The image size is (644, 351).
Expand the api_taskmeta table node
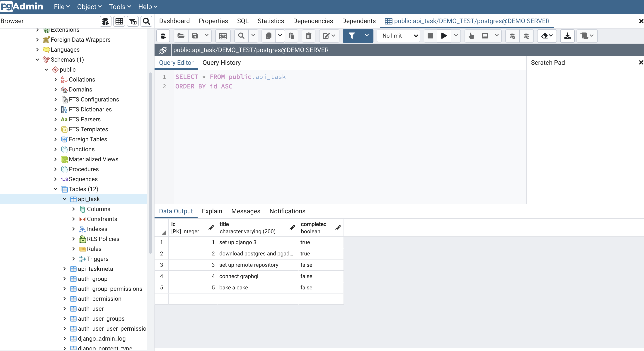65,269
